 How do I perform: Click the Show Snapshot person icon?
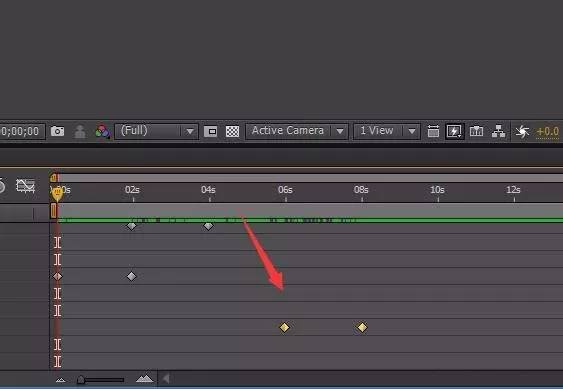(x=80, y=132)
